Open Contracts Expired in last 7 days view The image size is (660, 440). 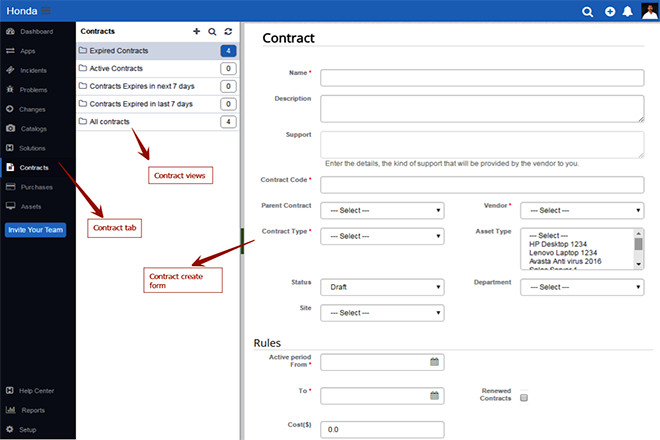pyautogui.click(x=157, y=104)
